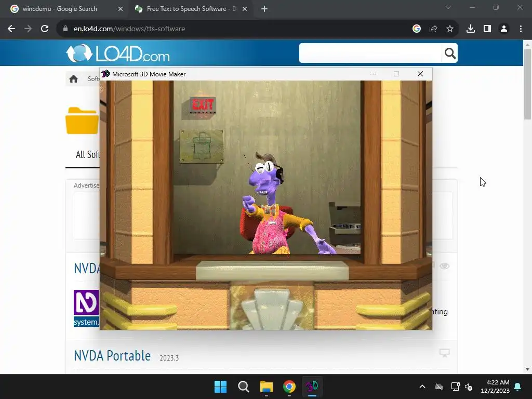This screenshot has height=399, width=532.
Task: Open Chrome tab search dropdown arrow
Action: pos(448,7)
